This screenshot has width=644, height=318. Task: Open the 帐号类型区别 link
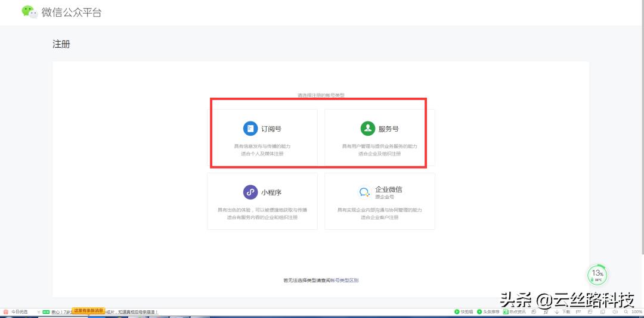(345, 280)
